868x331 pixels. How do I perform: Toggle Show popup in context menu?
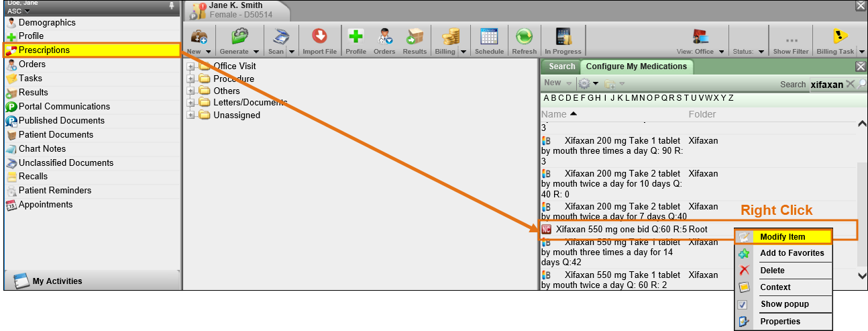click(x=783, y=304)
